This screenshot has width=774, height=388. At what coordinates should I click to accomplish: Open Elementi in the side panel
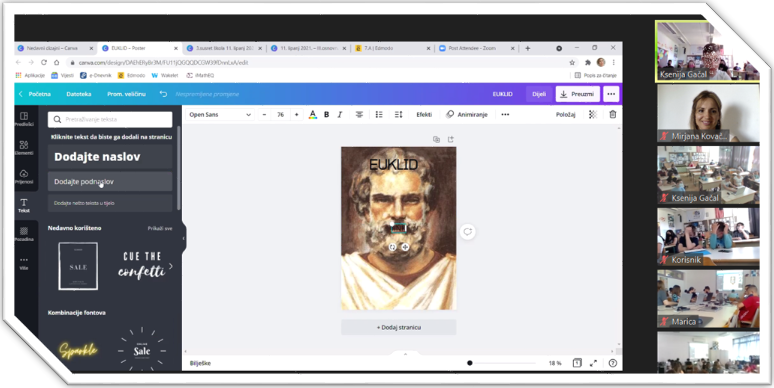(24, 148)
